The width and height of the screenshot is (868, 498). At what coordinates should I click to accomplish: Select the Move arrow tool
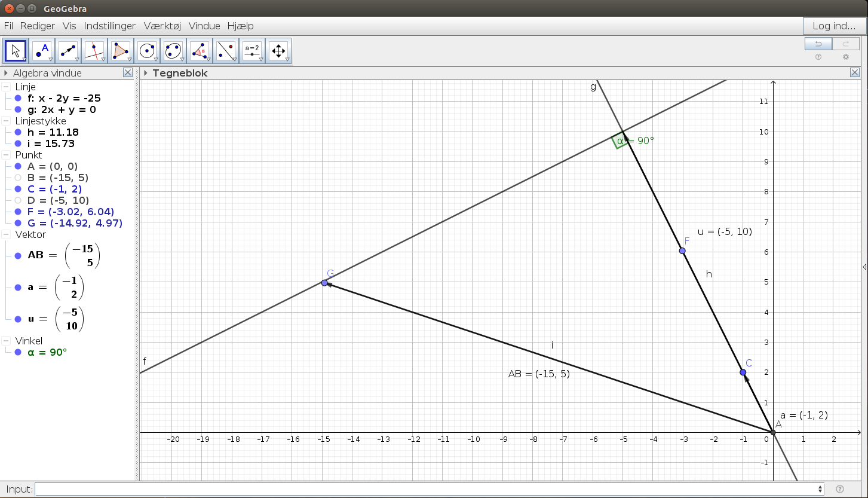coord(16,51)
